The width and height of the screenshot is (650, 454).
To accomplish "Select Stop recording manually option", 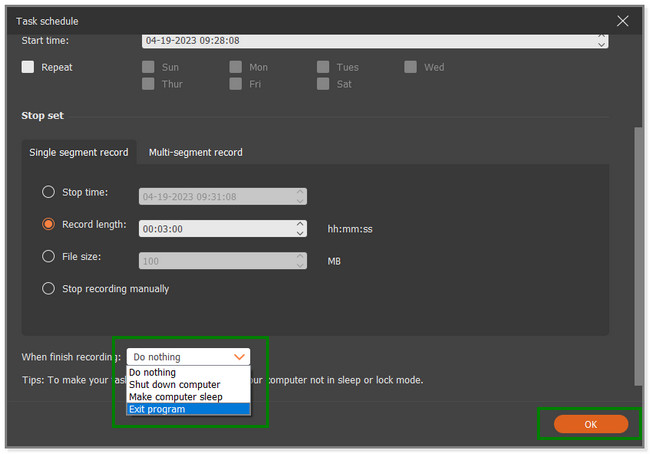I will (48, 289).
